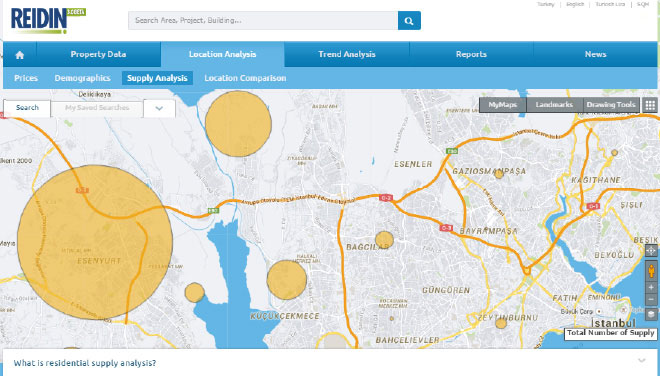The height and width of the screenshot is (377, 660).
Task: Select the Street View pegman icon
Action: (x=651, y=271)
